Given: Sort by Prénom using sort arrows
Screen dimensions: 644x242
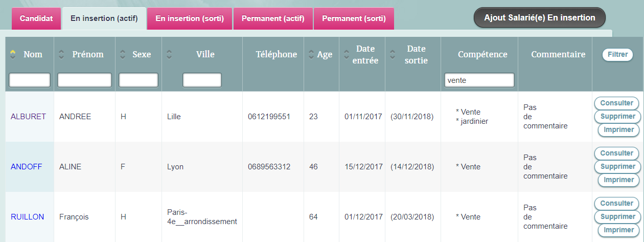Looking at the screenshot, I should (62, 54).
